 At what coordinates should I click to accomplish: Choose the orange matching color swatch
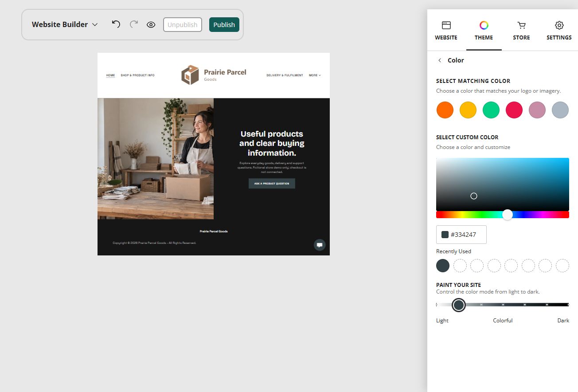click(x=445, y=110)
